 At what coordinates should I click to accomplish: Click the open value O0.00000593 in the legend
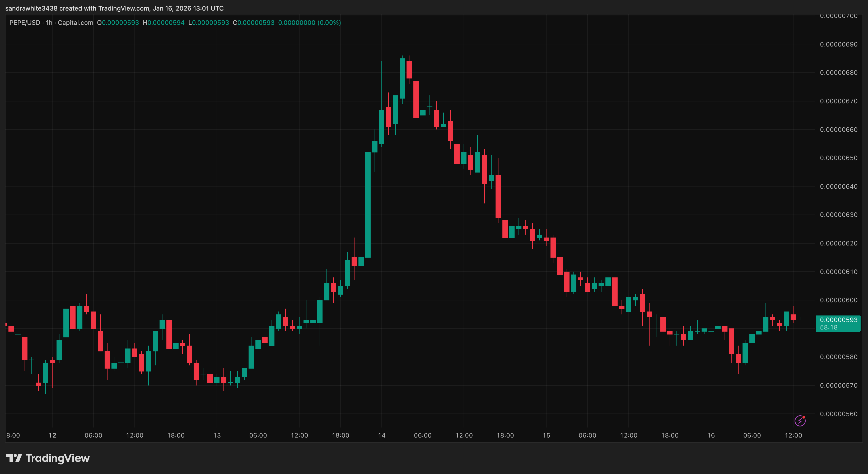tap(118, 22)
